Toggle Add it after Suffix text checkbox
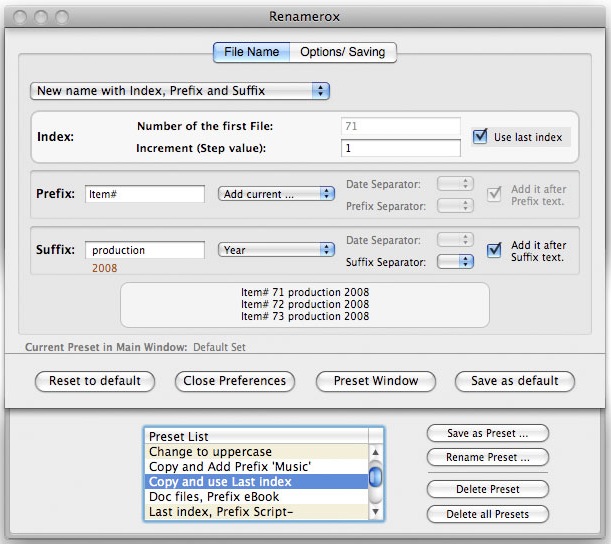611x544 pixels. pyautogui.click(x=494, y=251)
